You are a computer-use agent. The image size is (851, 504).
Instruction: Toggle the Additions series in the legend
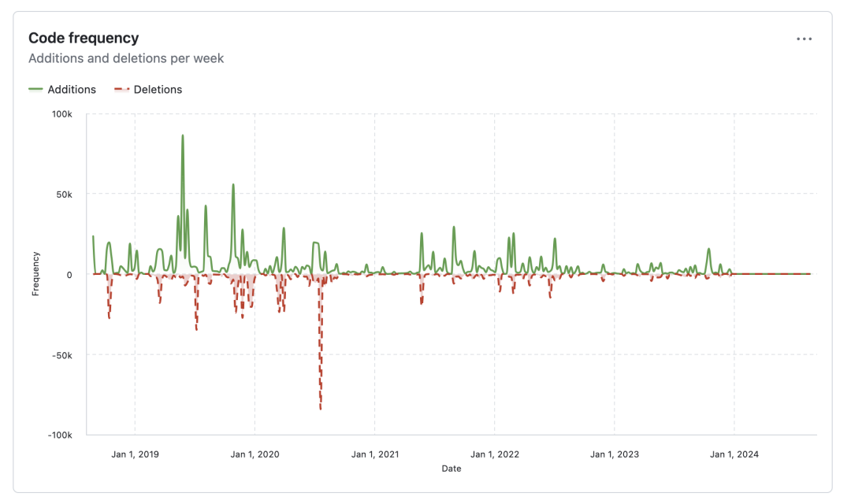(x=71, y=90)
